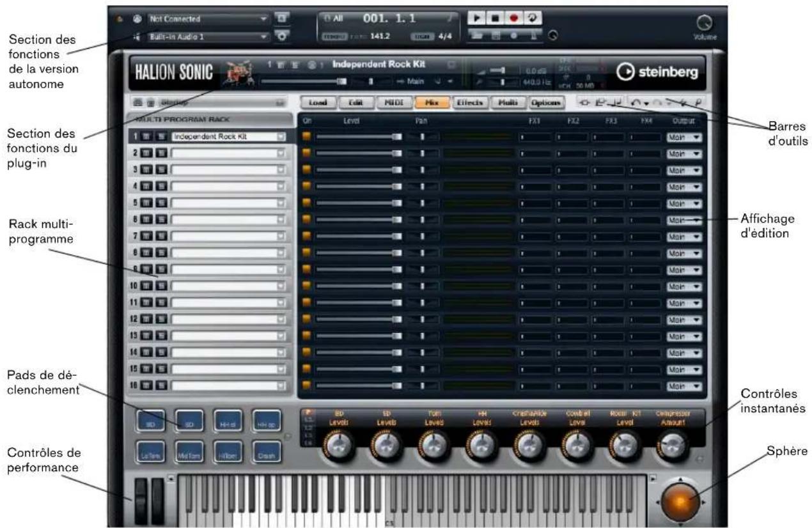Click the Level slider of mixer row 1
Image resolution: width=812 pixels, height=528 pixels.
[x=359, y=136]
